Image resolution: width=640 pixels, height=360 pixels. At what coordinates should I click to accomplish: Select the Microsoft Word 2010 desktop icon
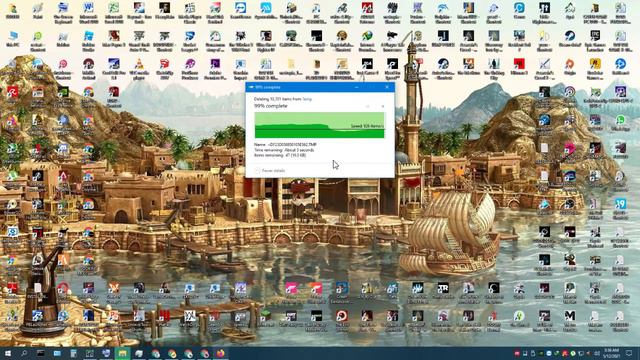pos(88,12)
